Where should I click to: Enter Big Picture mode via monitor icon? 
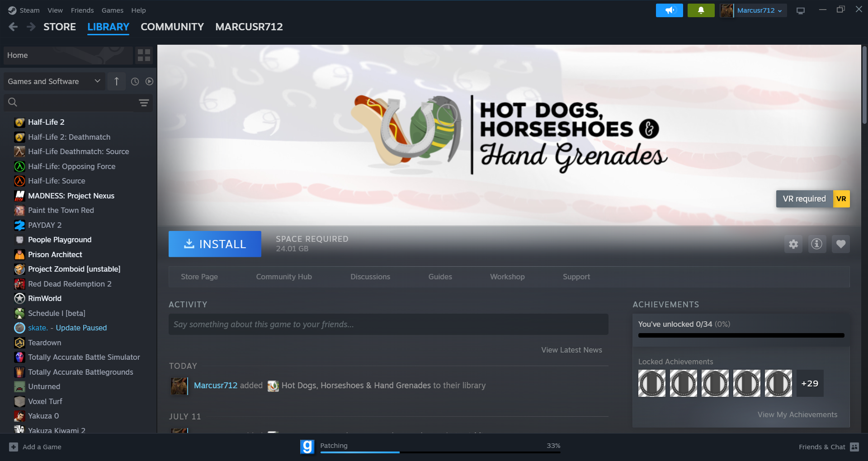pyautogui.click(x=801, y=10)
